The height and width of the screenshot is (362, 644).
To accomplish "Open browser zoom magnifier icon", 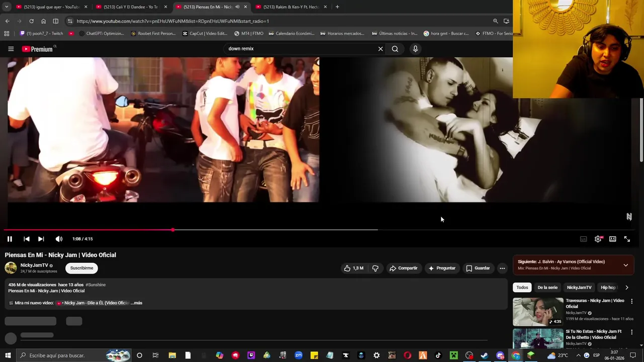I will [496, 21].
